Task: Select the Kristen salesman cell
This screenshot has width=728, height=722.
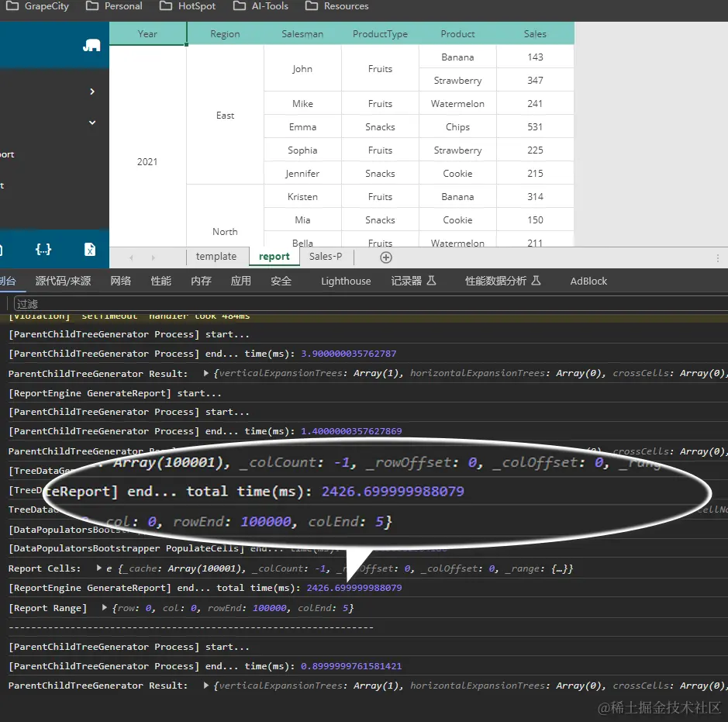Action: tap(302, 196)
